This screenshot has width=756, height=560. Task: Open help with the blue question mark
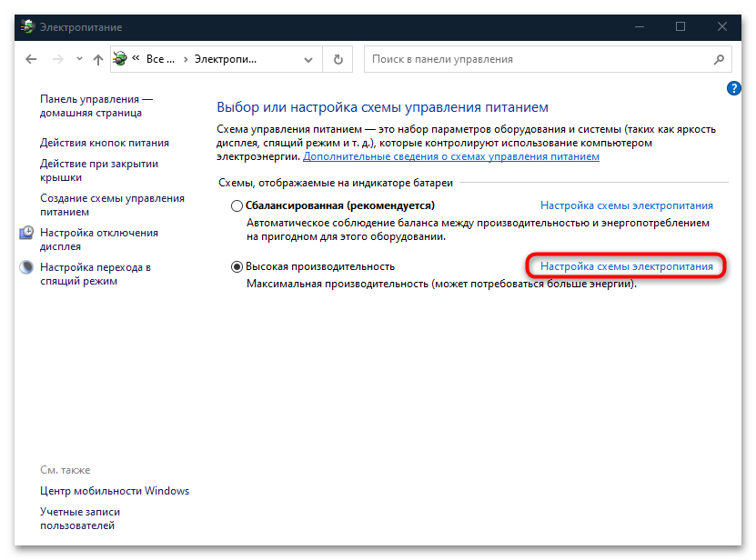734,88
